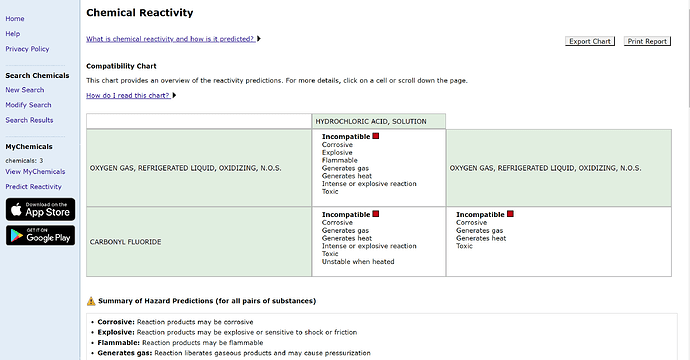
Task: Click red square in Carbonyl Fluoride–Hydrochloric Acid cell
Action: click(x=376, y=214)
